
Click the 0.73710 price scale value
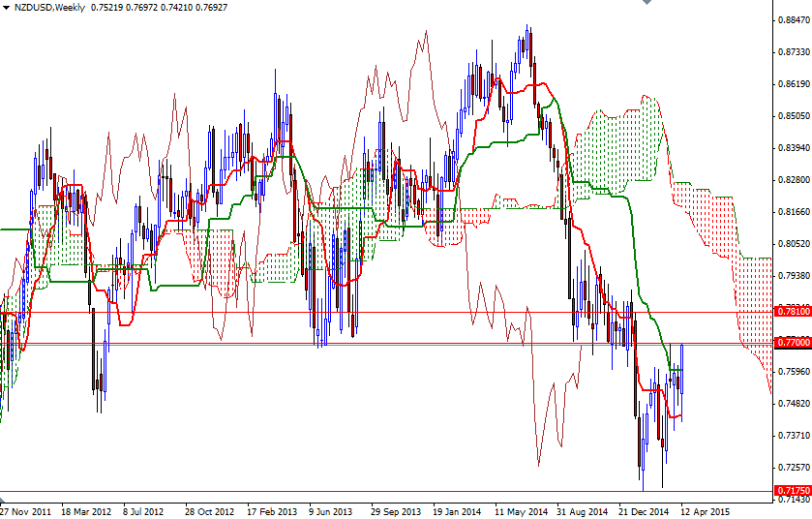pyautogui.click(x=794, y=436)
